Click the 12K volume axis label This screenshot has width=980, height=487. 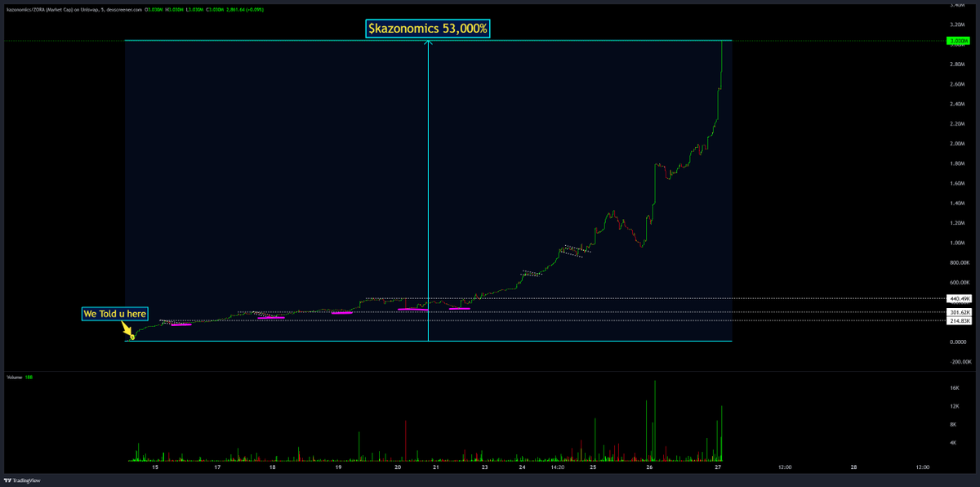[953, 406]
